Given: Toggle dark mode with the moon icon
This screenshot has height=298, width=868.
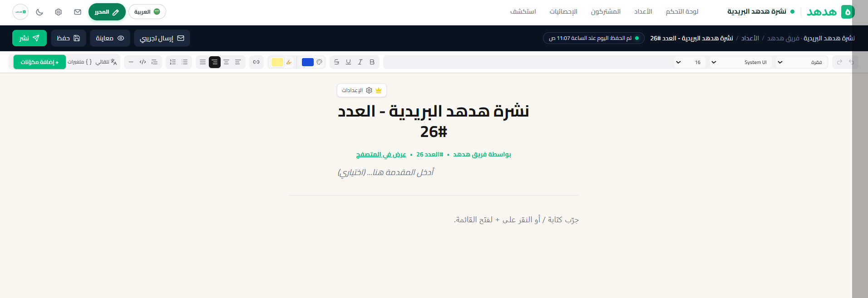Looking at the screenshot, I should coord(39,12).
